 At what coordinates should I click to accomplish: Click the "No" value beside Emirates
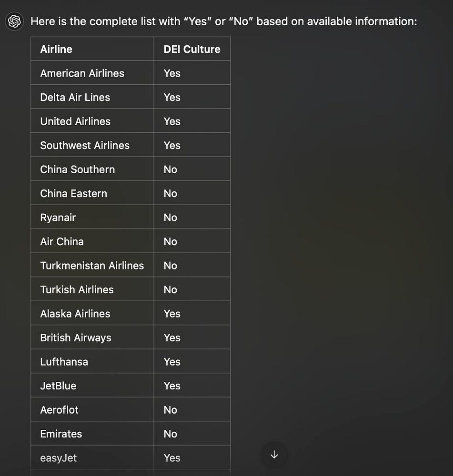coord(170,434)
